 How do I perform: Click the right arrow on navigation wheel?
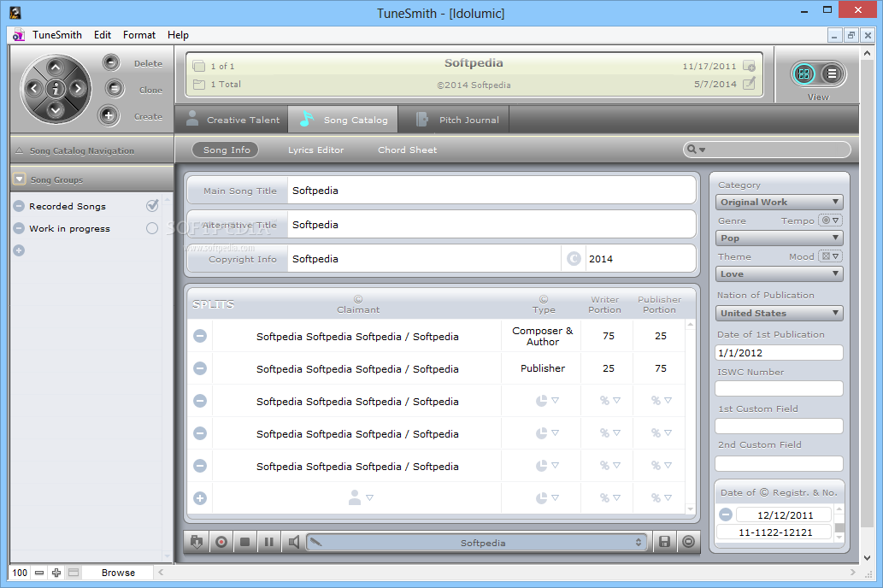(x=78, y=88)
